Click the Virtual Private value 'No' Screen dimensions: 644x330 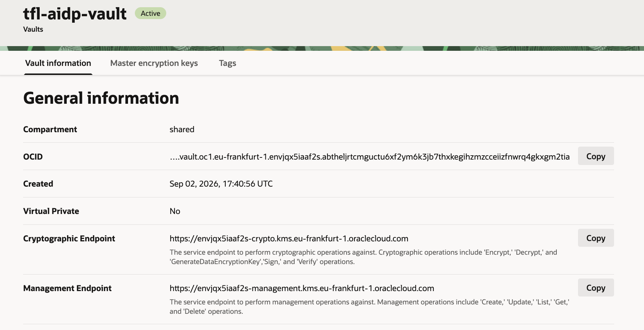(x=175, y=211)
